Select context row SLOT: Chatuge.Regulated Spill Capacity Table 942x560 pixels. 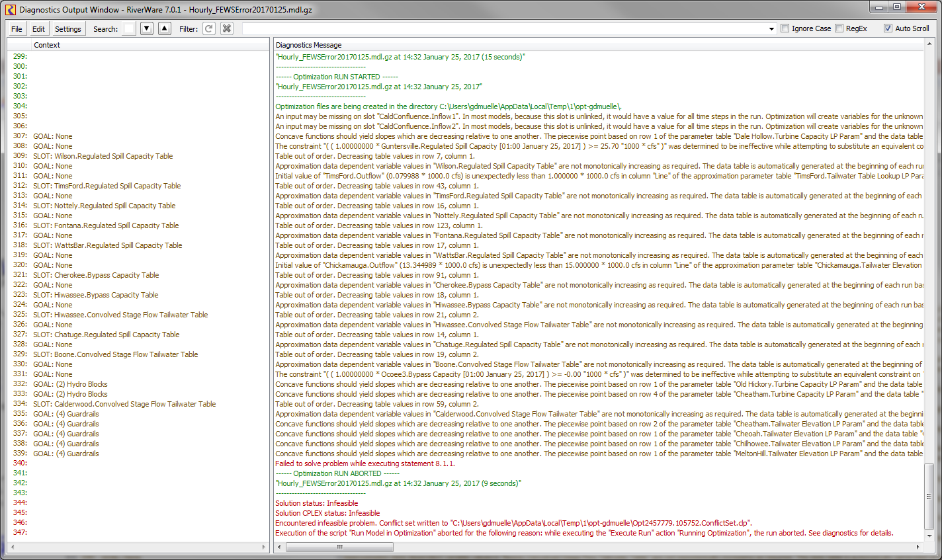click(x=107, y=335)
